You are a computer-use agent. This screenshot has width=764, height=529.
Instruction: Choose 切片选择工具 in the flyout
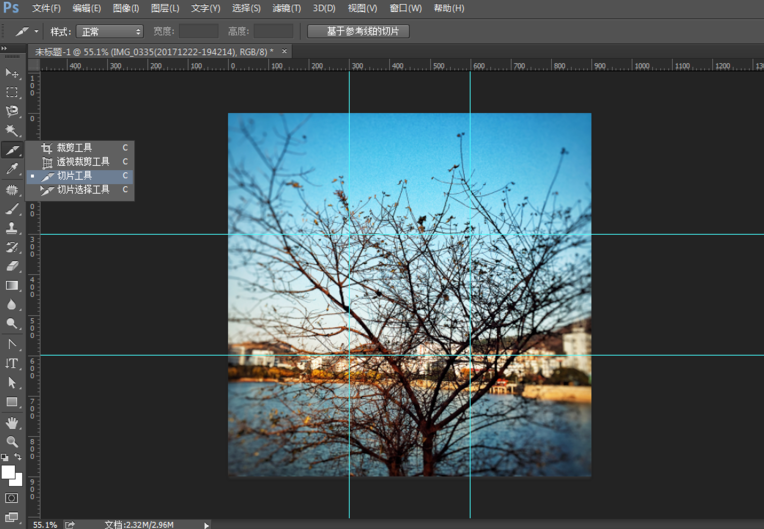[83, 189]
